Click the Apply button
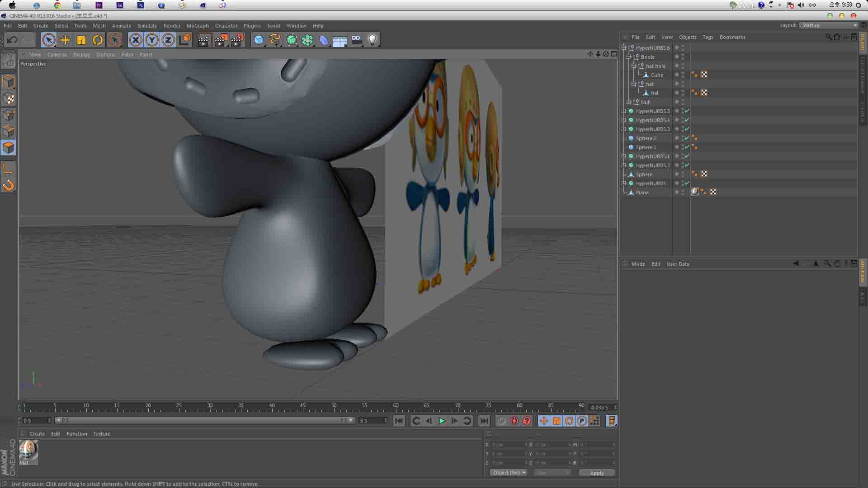The image size is (868, 488). coord(597,473)
